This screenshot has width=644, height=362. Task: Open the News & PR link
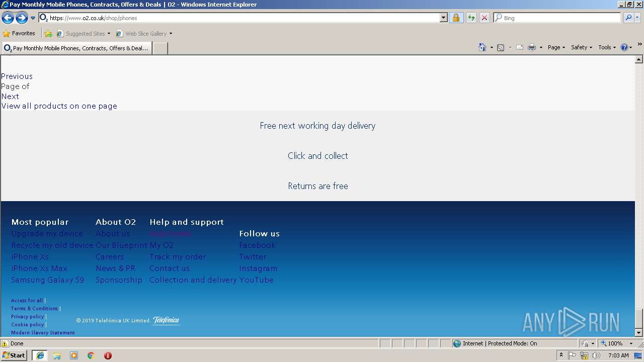click(x=115, y=268)
